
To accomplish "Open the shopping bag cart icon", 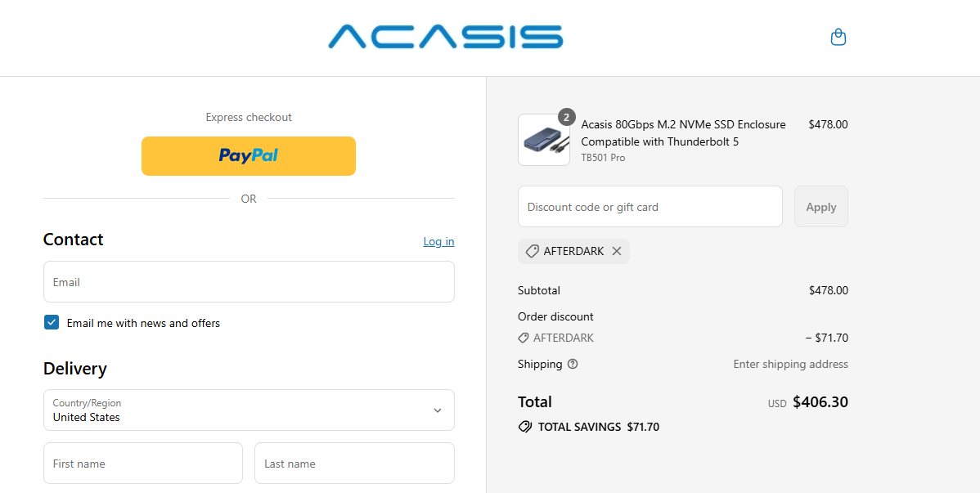I will 838,37.
